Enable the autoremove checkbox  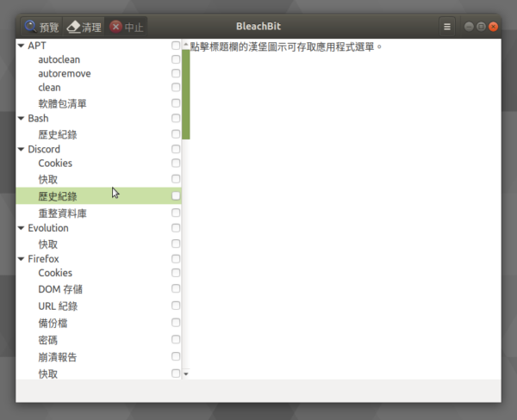176,73
